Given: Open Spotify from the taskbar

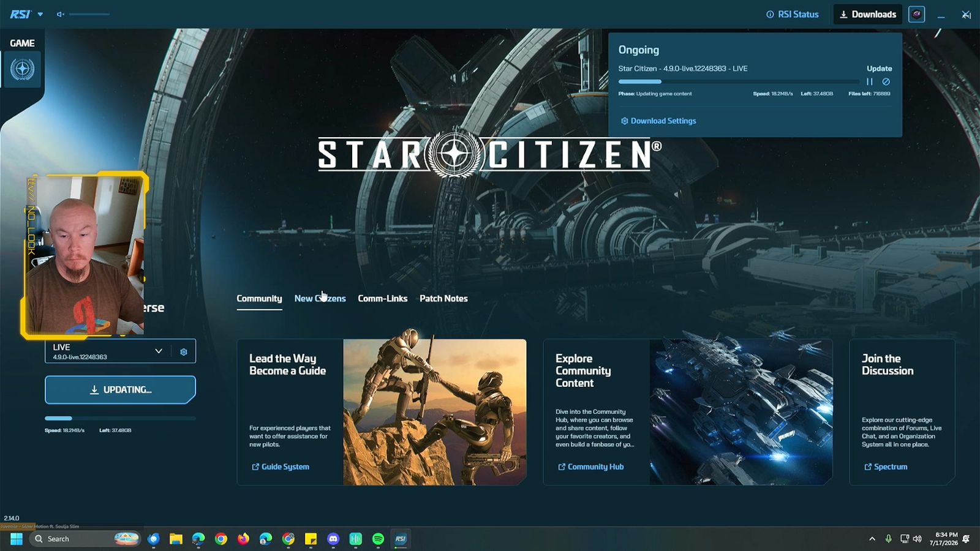Looking at the screenshot, I should click(x=378, y=539).
